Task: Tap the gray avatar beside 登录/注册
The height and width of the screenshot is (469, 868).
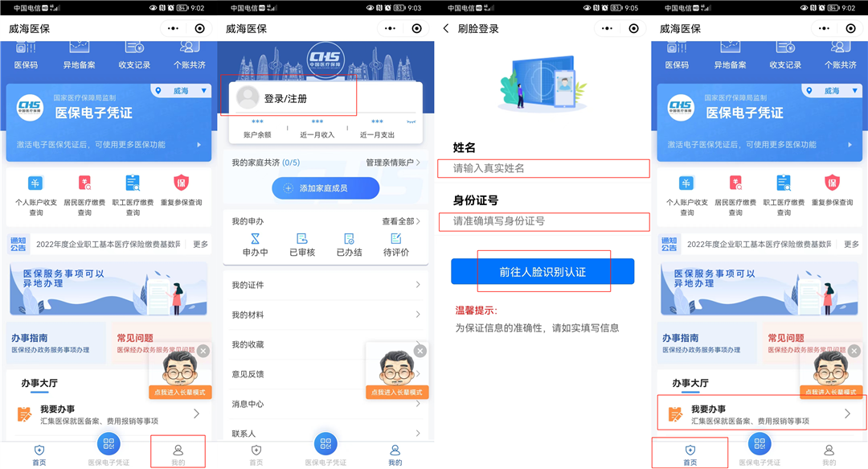Action: pos(248,98)
